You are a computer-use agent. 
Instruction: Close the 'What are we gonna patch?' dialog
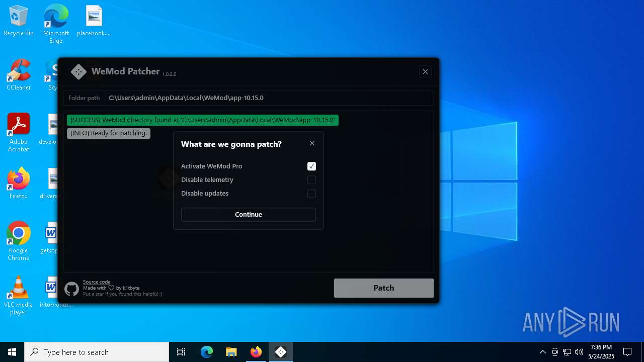pyautogui.click(x=312, y=143)
